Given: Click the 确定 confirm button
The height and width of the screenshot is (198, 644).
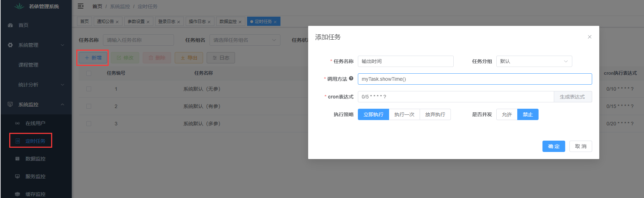Looking at the screenshot, I should [554, 146].
